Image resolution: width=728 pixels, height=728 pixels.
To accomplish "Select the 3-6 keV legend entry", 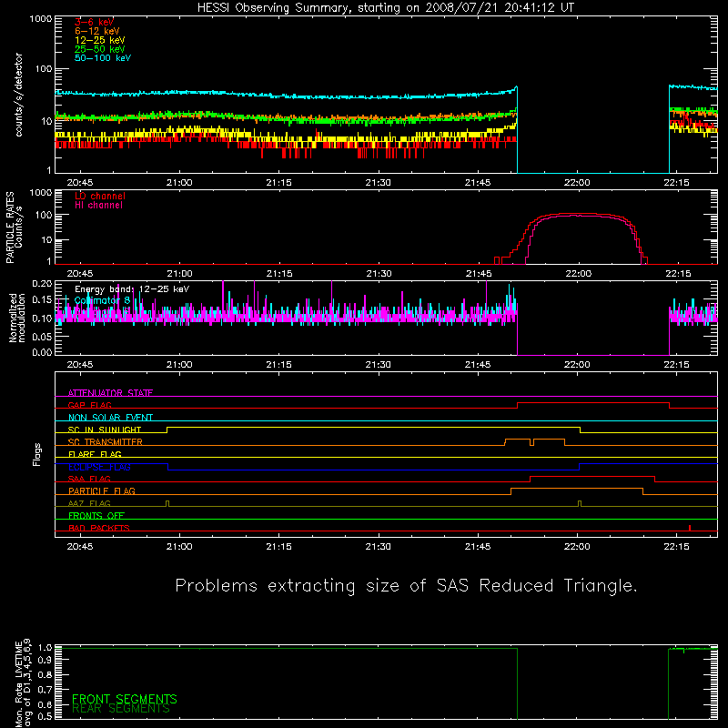I will [x=95, y=22].
